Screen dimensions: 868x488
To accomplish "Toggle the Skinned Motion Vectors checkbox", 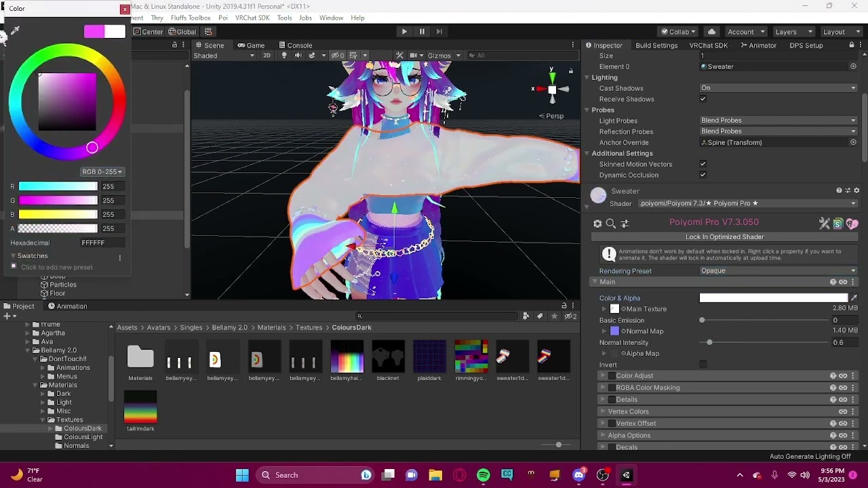I will click(x=703, y=164).
